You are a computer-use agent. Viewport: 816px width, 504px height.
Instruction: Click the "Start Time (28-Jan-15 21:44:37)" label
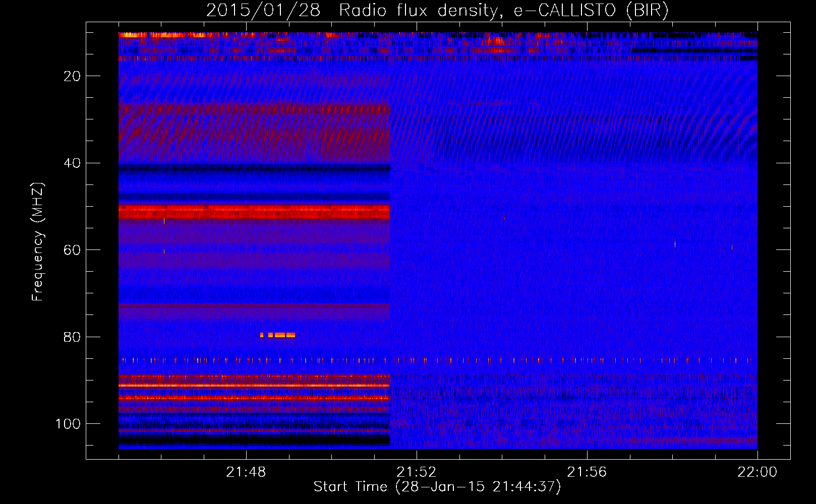[437, 487]
